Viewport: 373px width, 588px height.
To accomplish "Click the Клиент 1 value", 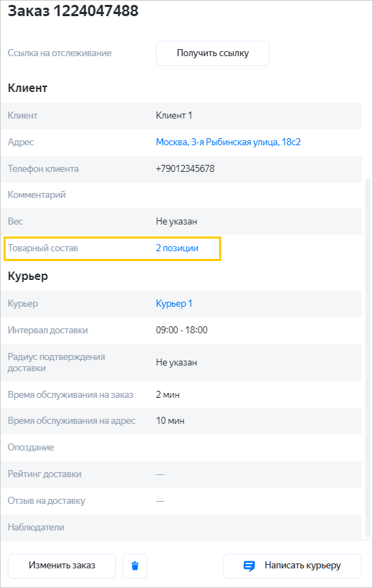I will (x=174, y=116).
